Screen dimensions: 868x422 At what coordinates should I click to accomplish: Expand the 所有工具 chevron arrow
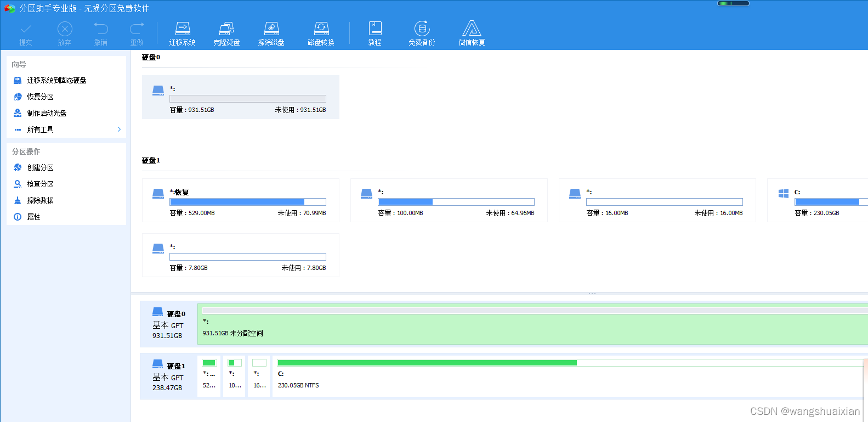coord(119,130)
